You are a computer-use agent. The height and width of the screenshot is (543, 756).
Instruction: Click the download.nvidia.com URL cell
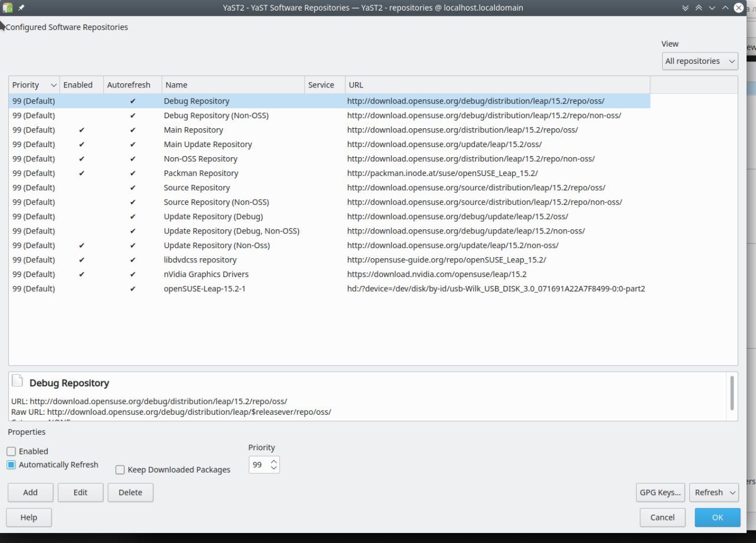click(x=436, y=274)
